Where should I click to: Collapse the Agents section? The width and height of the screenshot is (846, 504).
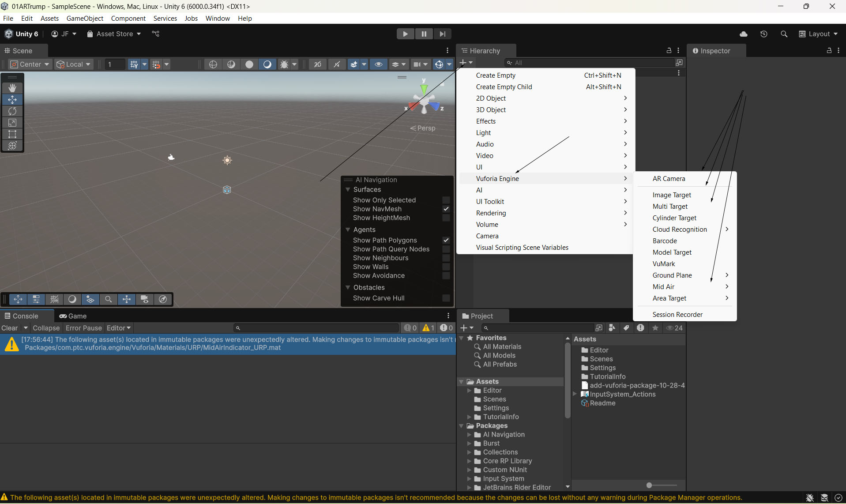click(348, 230)
